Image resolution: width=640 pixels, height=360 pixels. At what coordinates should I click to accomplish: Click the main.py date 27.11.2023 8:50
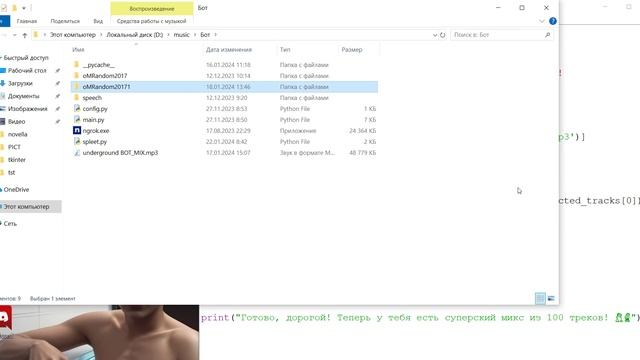[227, 120]
